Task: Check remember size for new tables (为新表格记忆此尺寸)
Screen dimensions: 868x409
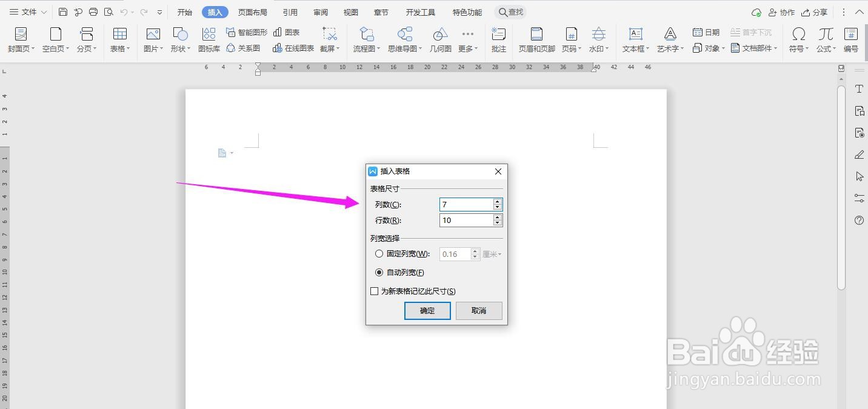Action: [x=375, y=291]
